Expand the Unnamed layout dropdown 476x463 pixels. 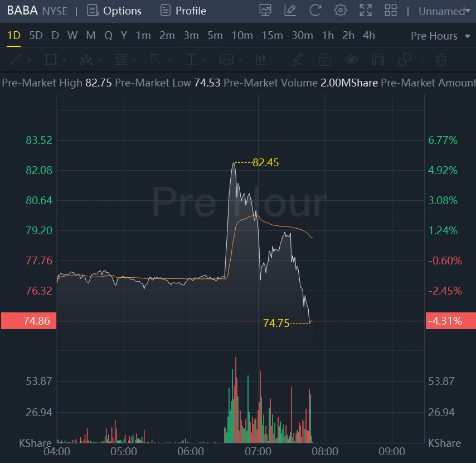pyautogui.click(x=444, y=11)
